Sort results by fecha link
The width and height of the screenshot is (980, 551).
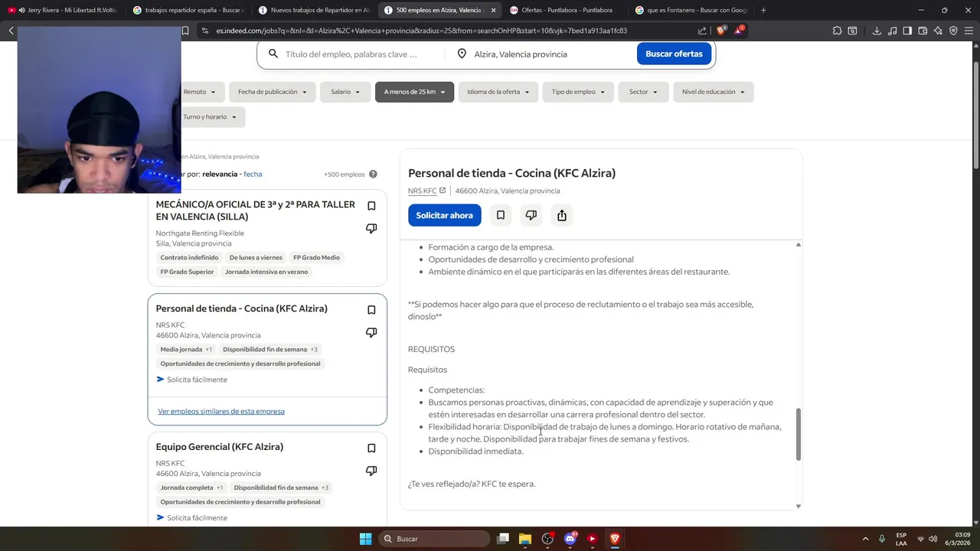click(253, 174)
